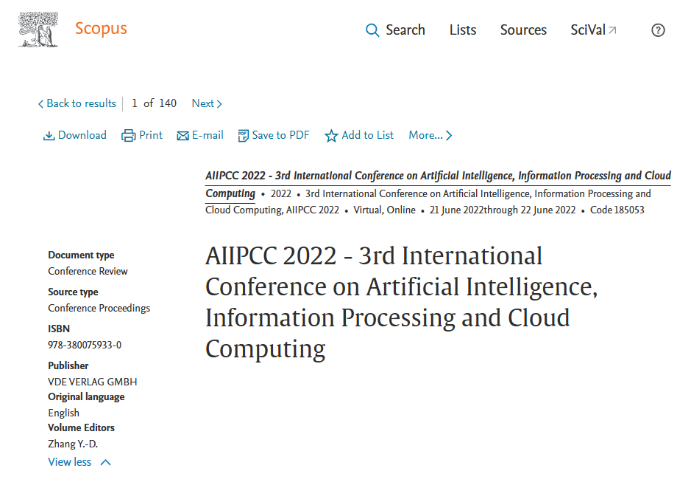
Task: Open the AIIPCC 2022 source title link
Action: pos(437,175)
